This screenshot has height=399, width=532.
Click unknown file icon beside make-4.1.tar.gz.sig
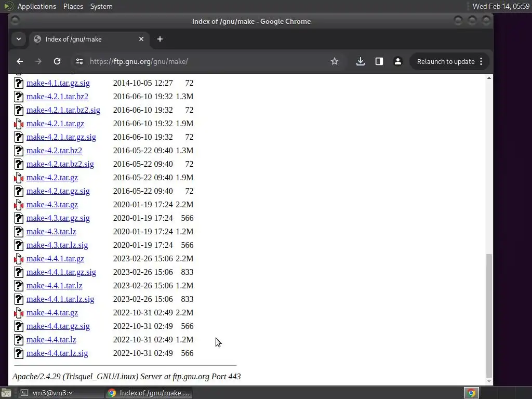[19, 83]
